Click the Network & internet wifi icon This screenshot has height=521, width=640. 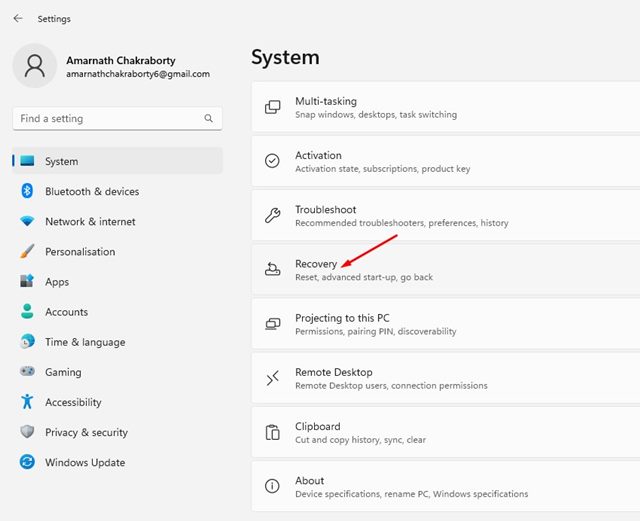point(27,221)
